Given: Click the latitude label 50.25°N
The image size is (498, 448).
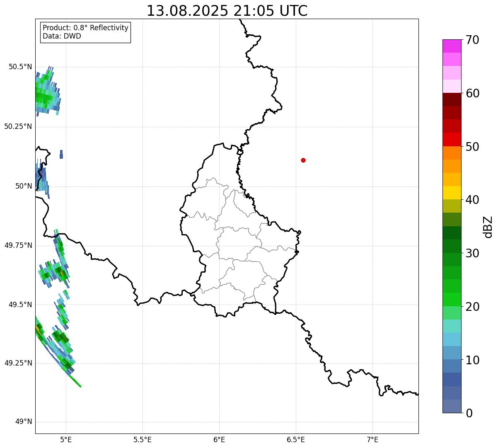Looking at the screenshot, I should coord(18,126).
